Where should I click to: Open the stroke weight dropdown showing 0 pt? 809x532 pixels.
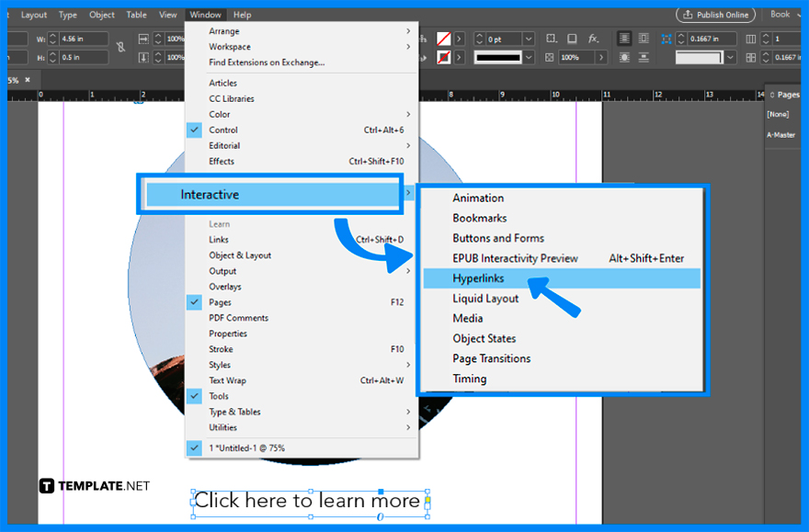point(511,38)
